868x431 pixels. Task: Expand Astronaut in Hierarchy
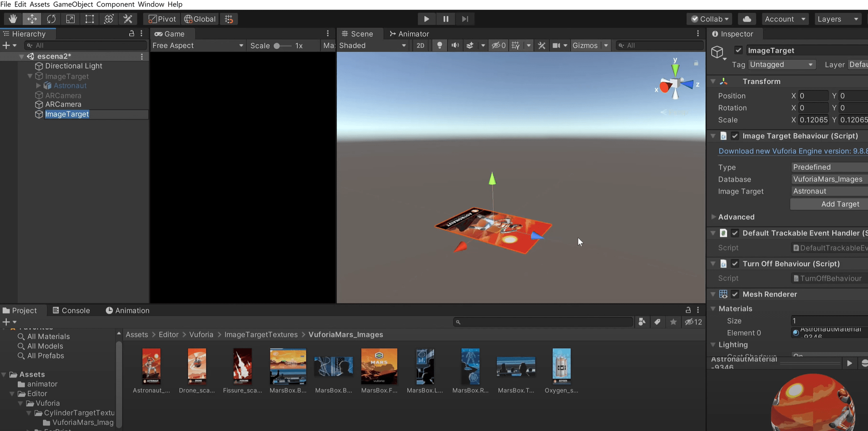(38, 86)
